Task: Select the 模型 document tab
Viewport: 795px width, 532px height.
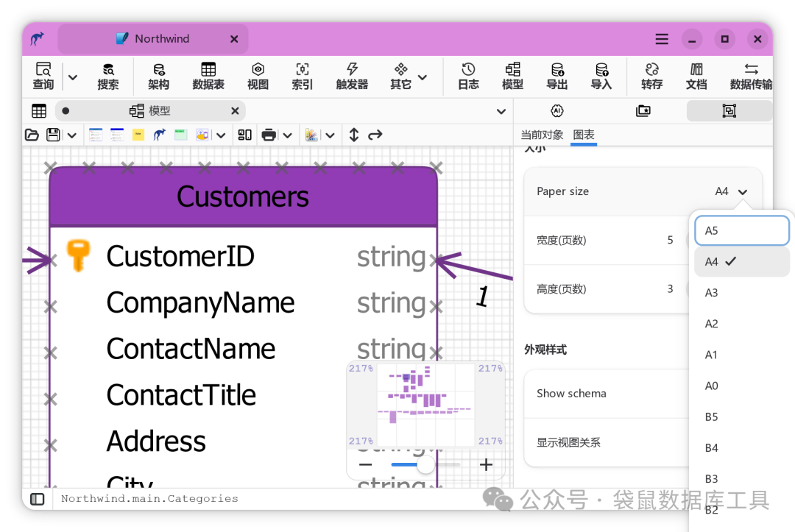Action: coord(150,110)
